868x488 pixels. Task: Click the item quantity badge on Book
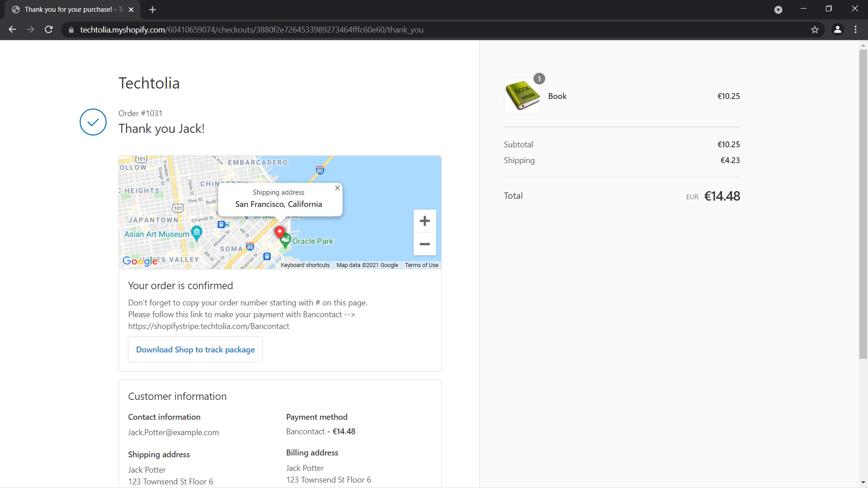tap(539, 79)
